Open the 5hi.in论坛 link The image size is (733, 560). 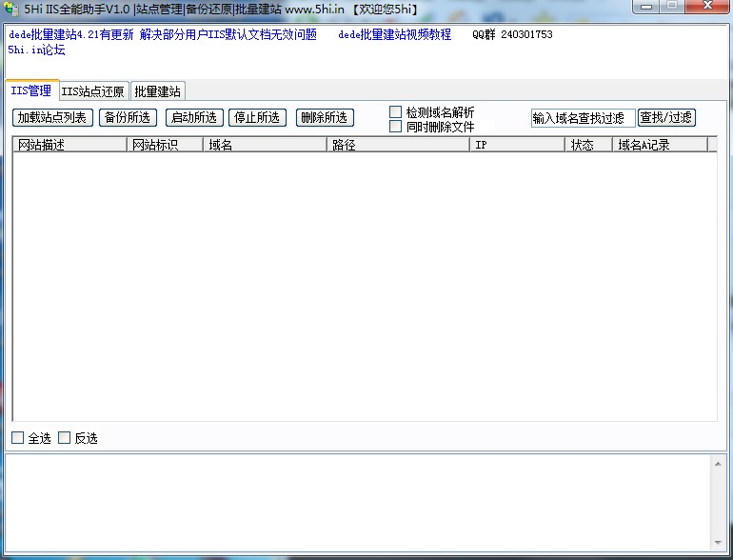click(x=36, y=50)
